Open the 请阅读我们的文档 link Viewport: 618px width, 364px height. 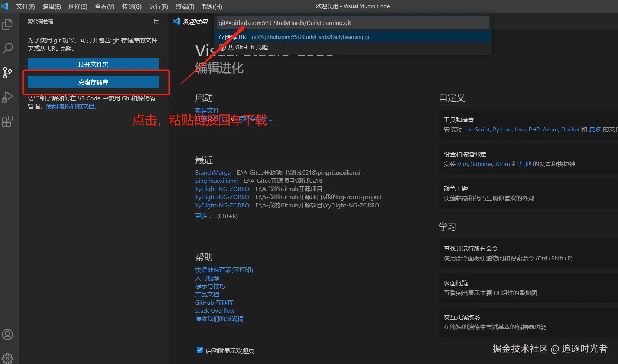pos(70,107)
